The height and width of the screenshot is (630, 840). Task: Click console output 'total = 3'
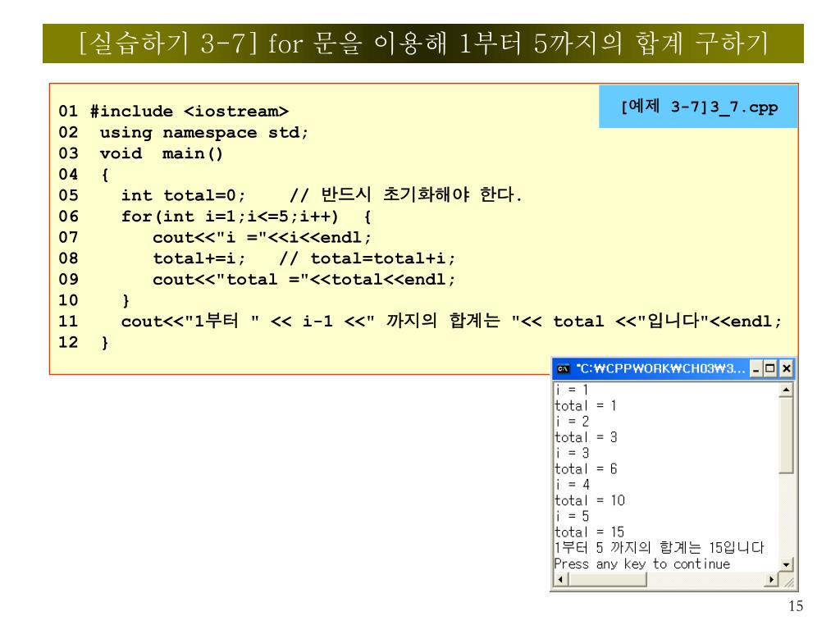tap(586, 437)
